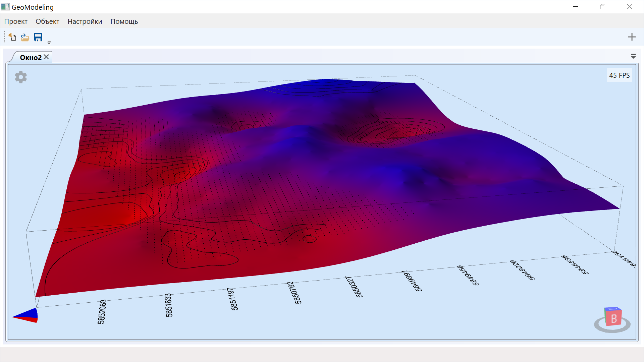This screenshot has height=362, width=644.
Task: Restore down the application window
Action: pyautogui.click(x=602, y=7)
